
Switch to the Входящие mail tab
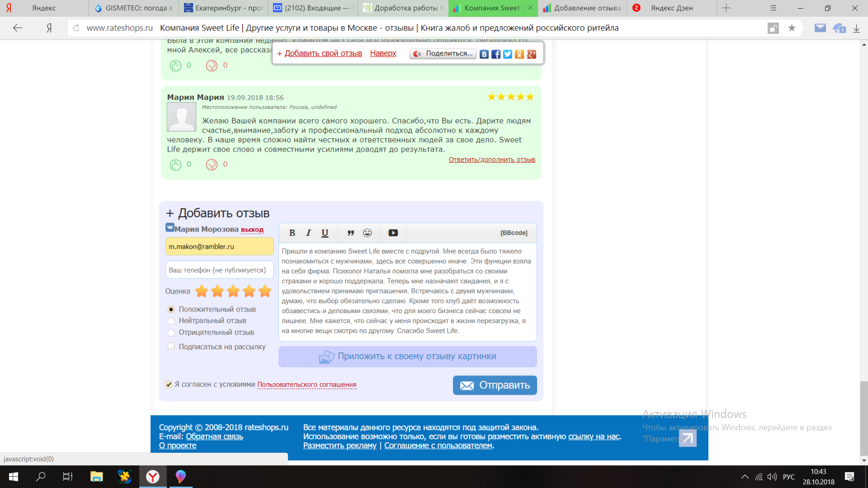[x=313, y=8]
